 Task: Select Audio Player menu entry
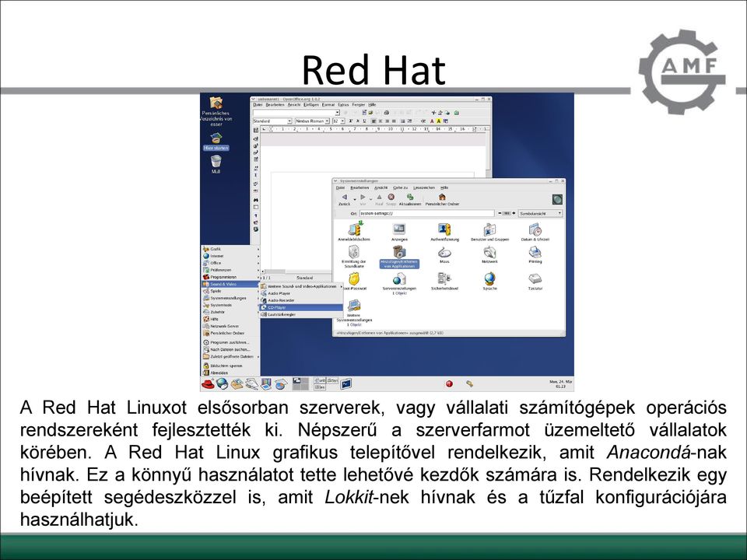(301, 293)
